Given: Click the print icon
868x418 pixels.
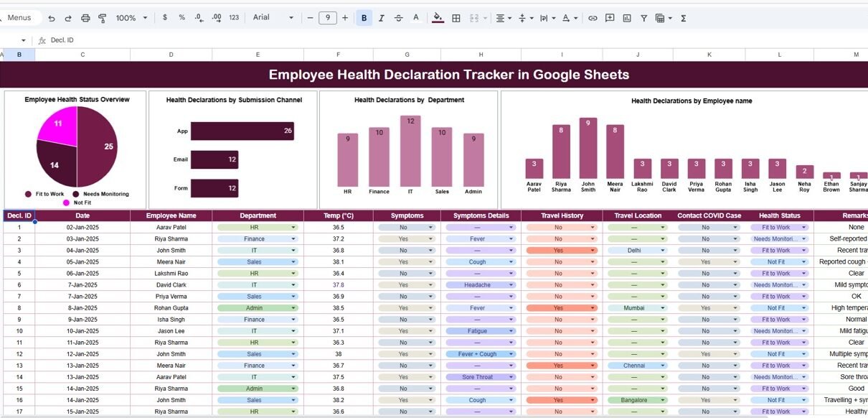Looking at the screenshot, I should (85, 18).
